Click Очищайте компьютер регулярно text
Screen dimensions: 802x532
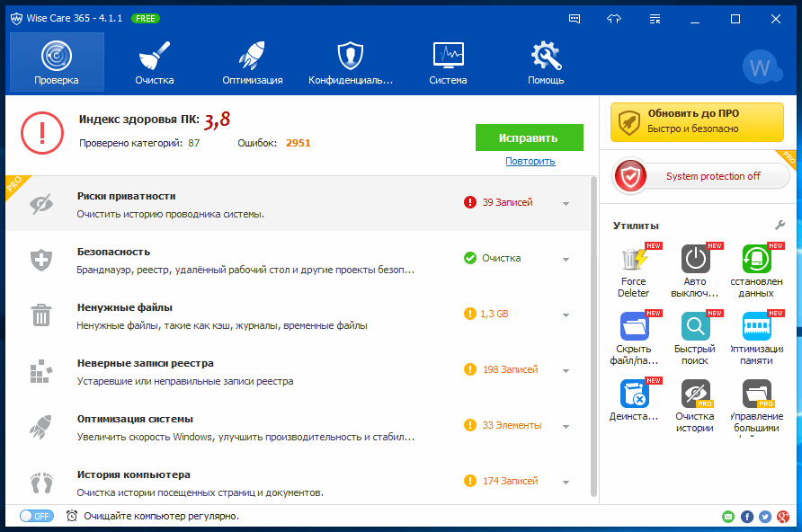162,516
